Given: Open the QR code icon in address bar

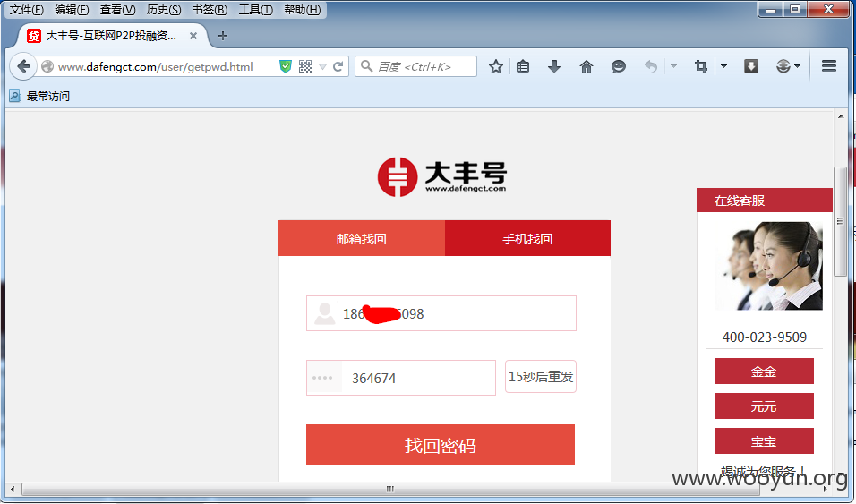Looking at the screenshot, I should (305, 66).
